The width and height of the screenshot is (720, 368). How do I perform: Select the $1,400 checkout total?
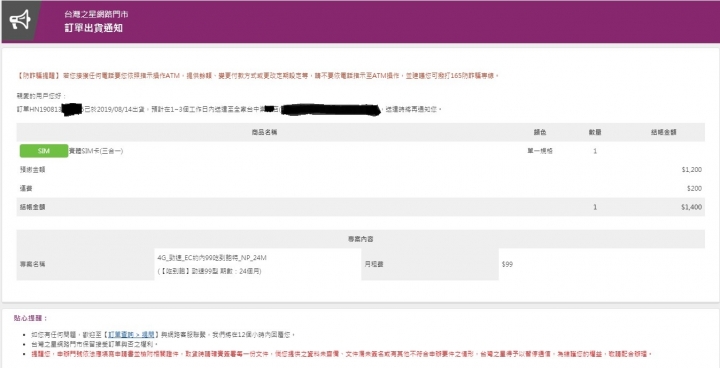click(x=692, y=207)
